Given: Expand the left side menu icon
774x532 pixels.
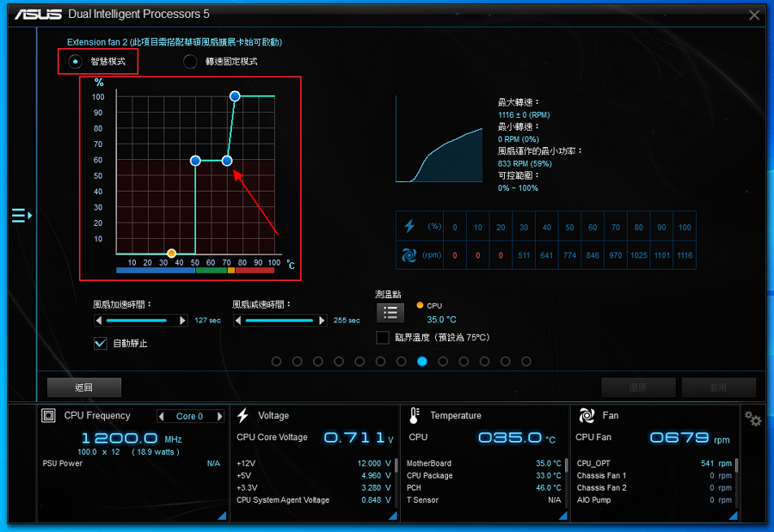Looking at the screenshot, I should 21,215.
